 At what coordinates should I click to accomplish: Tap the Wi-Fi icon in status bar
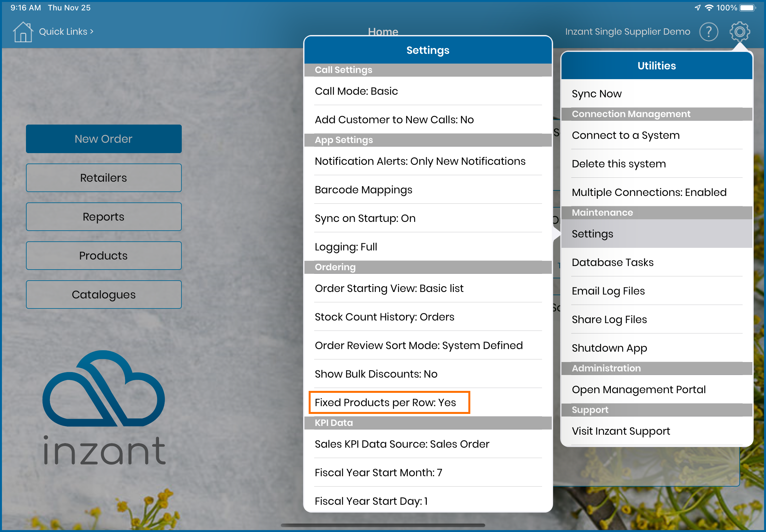709,8
